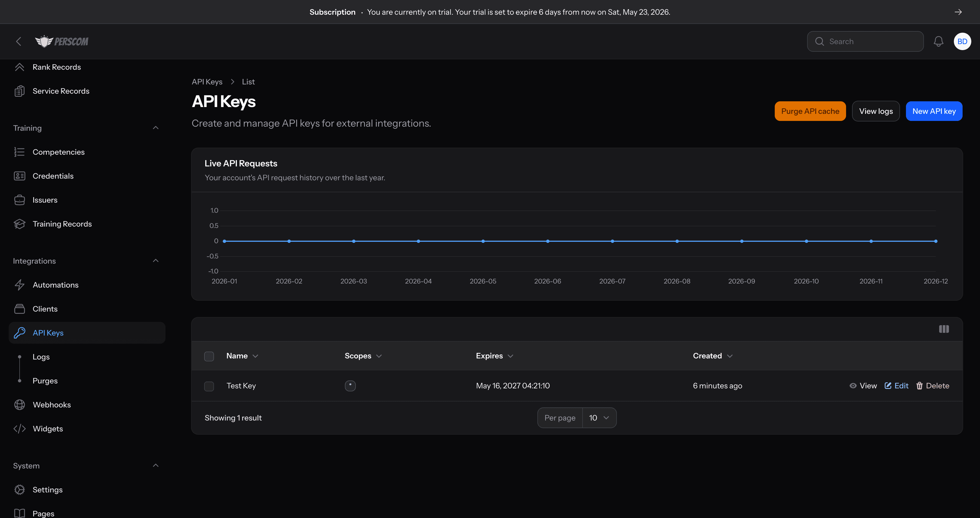Click the Clients folder icon
The image size is (980, 518).
coord(19,309)
